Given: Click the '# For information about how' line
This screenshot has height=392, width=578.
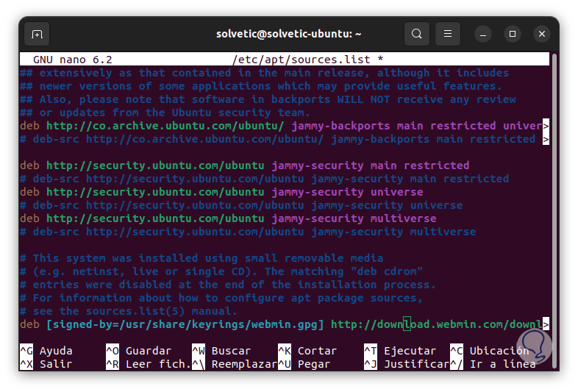Looking at the screenshot, I should click(x=221, y=298).
